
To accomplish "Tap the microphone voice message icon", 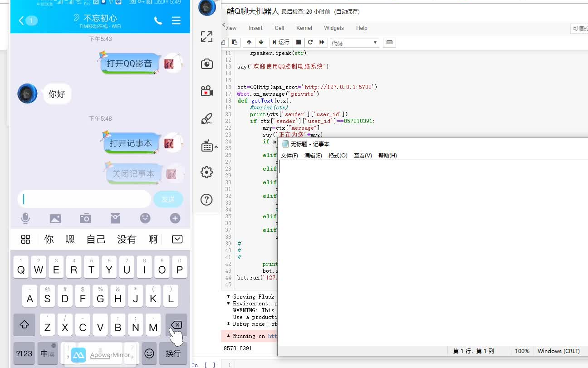I will 25,218.
